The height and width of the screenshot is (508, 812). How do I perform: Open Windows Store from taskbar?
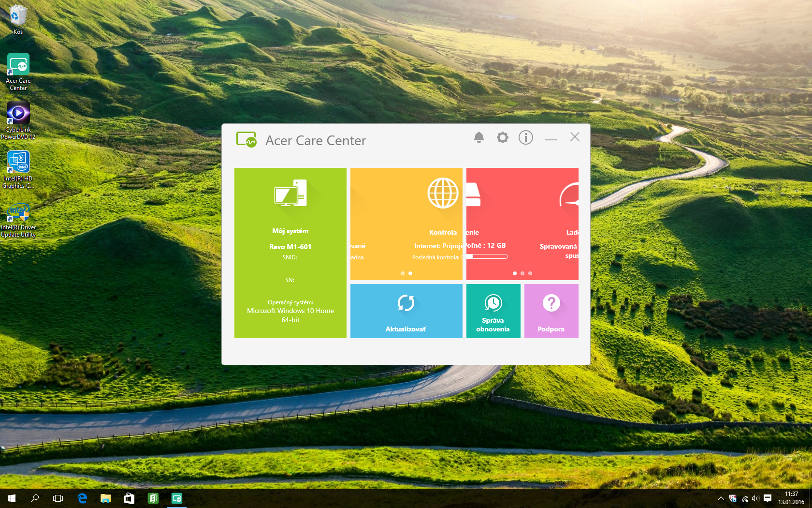click(129, 498)
